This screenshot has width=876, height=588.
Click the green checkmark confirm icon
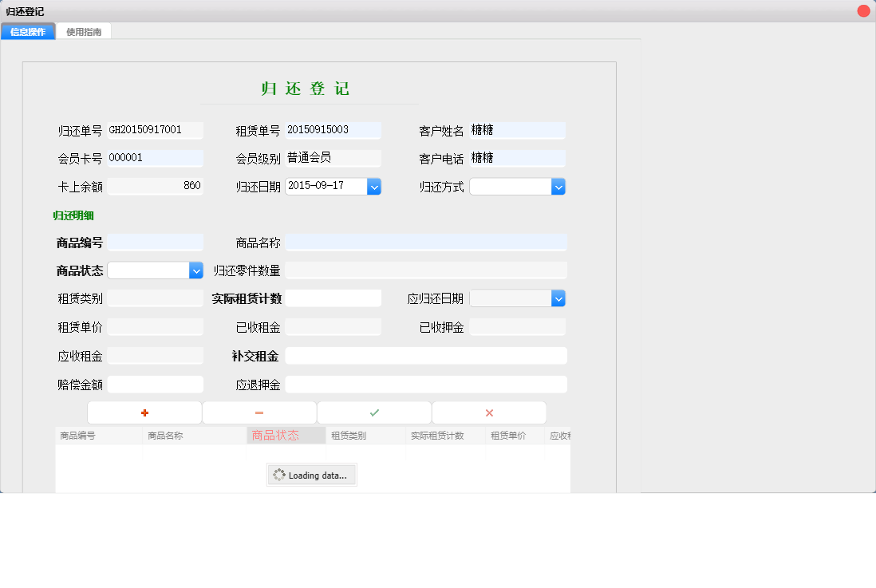pyautogui.click(x=374, y=412)
